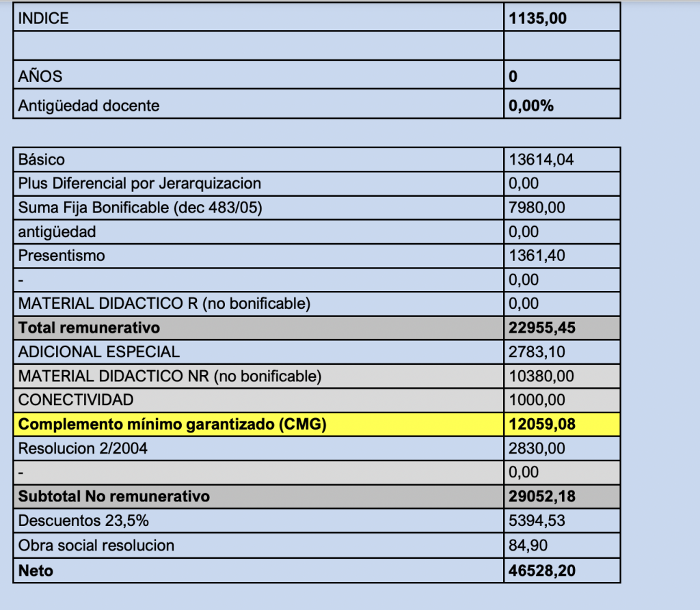Click the amount 7980,00
This screenshot has width=700, height=610.
[x=537, y=208]
